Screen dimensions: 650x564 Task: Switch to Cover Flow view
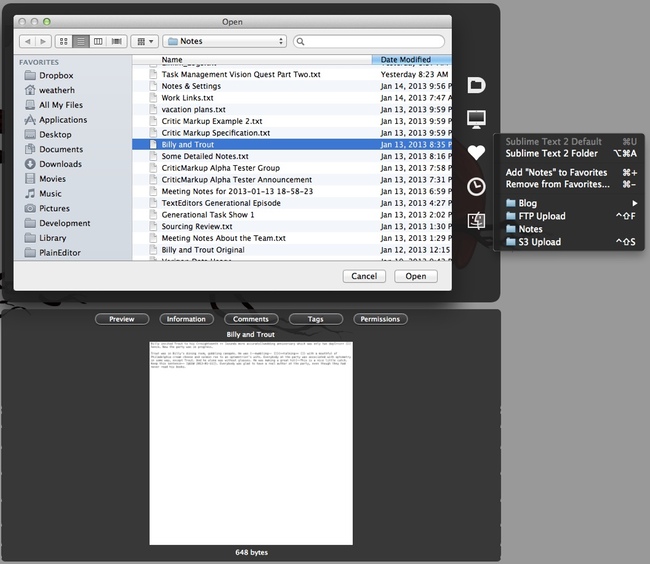click(x=117, y=41)
